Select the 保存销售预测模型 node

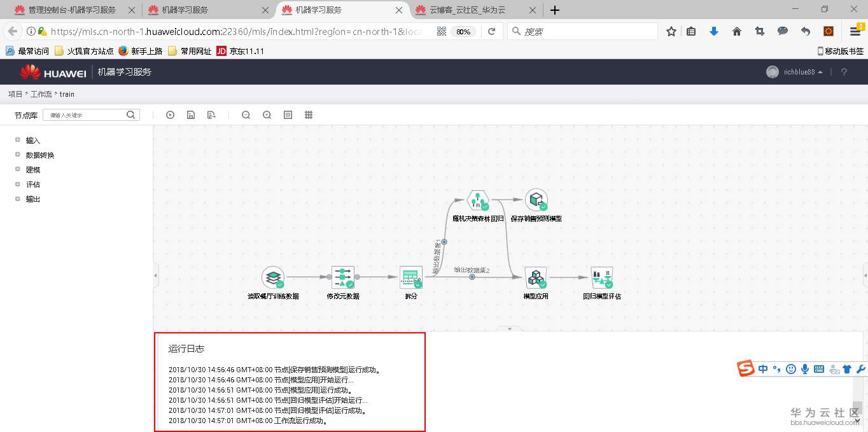coord(536,200)
